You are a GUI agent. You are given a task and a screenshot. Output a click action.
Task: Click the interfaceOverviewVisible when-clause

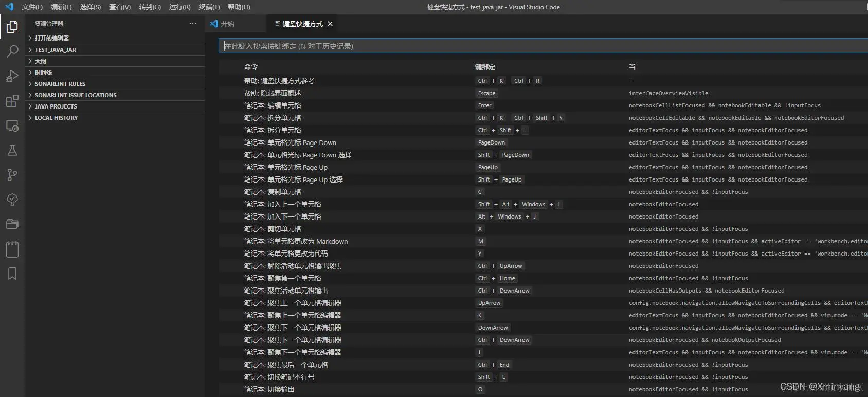point(668,93)
